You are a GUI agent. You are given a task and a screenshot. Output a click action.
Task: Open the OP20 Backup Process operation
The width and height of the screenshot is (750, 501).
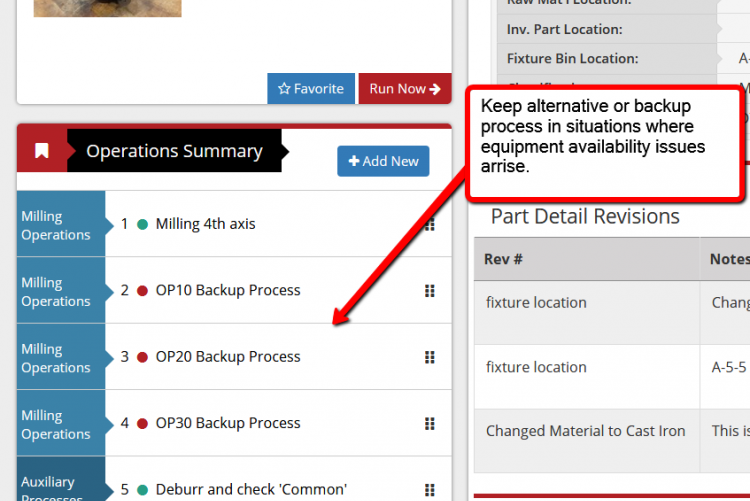(228, 356)
